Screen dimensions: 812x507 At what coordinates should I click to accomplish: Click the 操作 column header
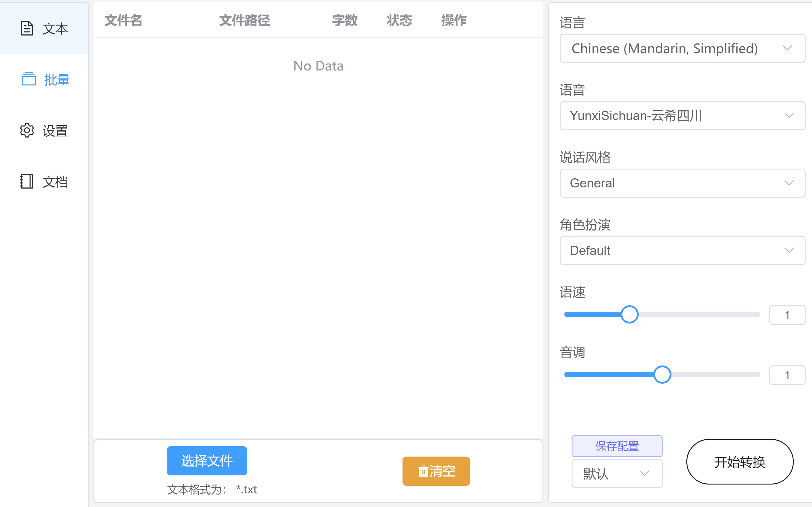click(x=454, y=20)
